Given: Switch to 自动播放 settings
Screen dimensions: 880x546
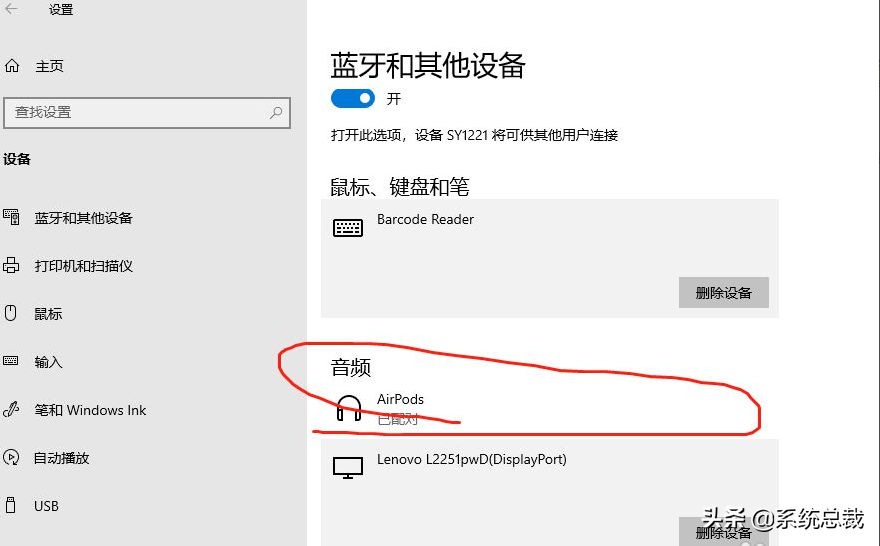Looking at the screenshot, I should pos(62,458).
